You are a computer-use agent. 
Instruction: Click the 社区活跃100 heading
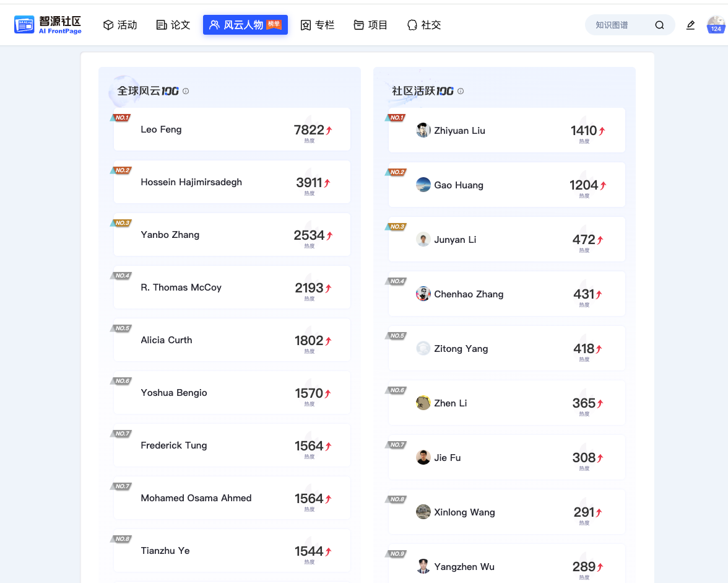(422, 91)
